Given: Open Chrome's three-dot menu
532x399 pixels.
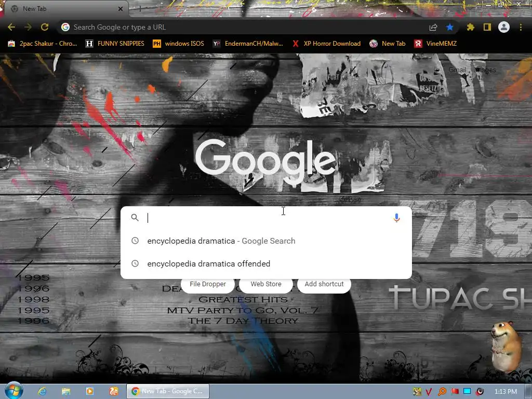Looking at the screenshot, I should click(521, 27).
